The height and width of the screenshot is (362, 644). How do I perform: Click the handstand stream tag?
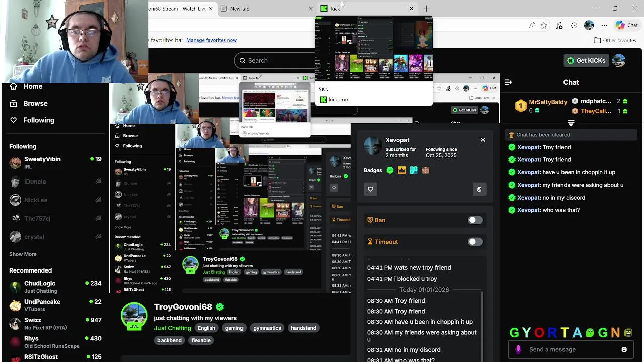tap(303, 328)
